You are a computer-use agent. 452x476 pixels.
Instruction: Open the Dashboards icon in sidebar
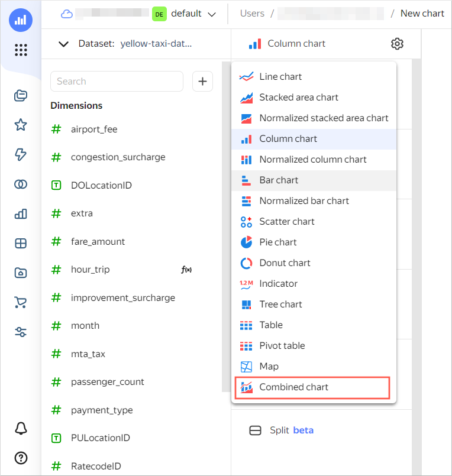[21, 244]
